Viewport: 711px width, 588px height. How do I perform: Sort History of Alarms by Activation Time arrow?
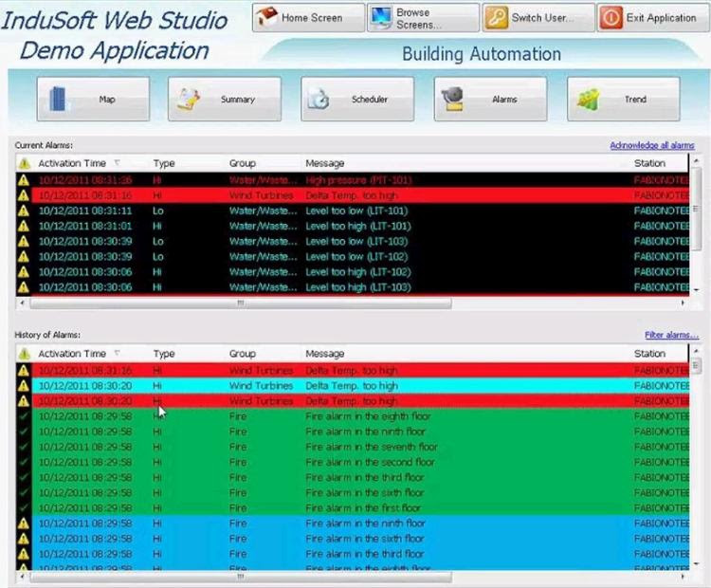(x=117, y=353)
